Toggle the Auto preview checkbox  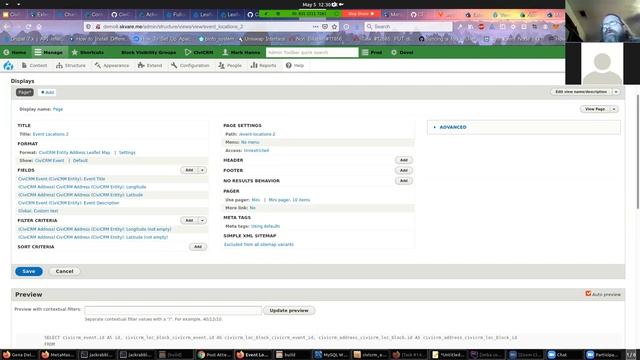588,293
